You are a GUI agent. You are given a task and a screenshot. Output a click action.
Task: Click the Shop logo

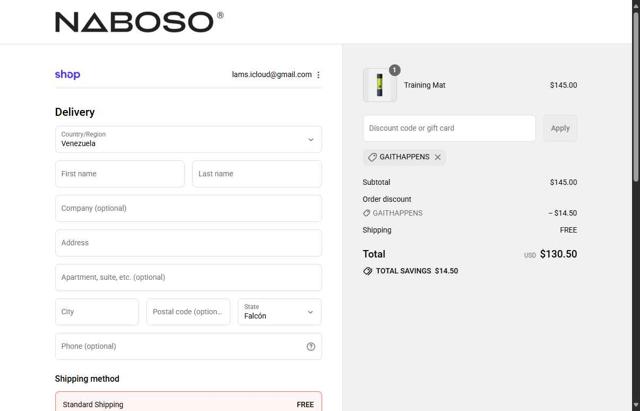tap(67, 74)
